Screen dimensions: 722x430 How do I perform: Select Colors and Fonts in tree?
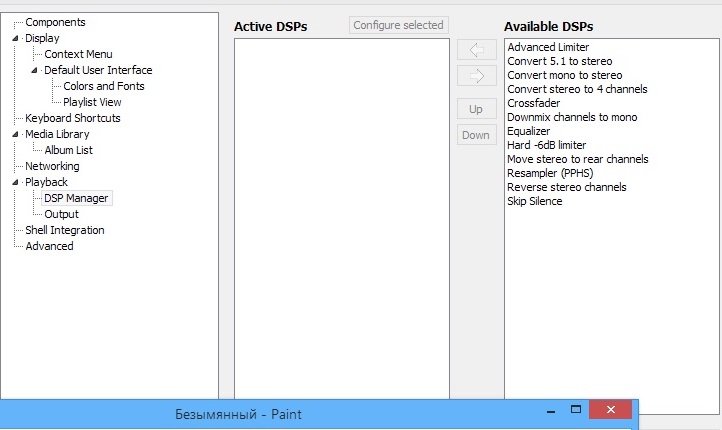(103, 86)
